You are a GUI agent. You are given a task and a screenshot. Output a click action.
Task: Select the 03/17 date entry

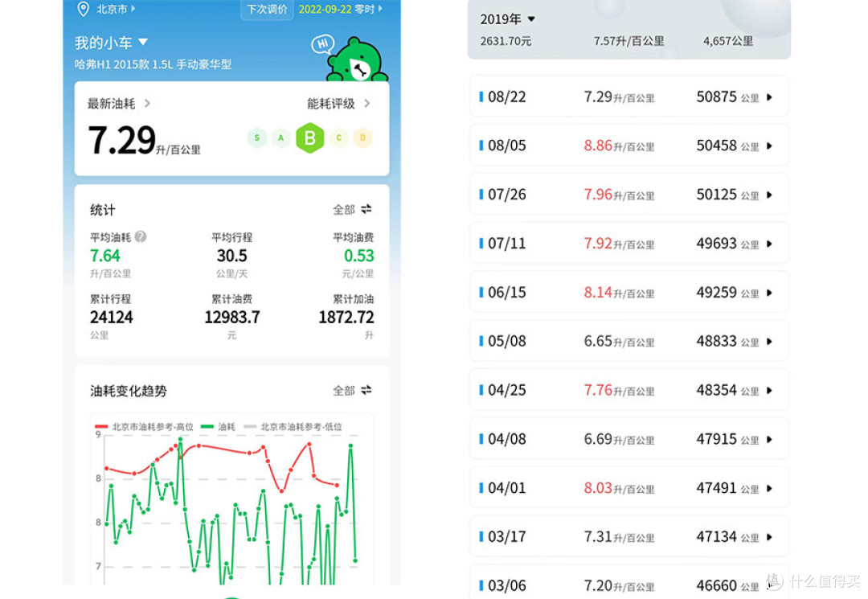coord(506,536)
